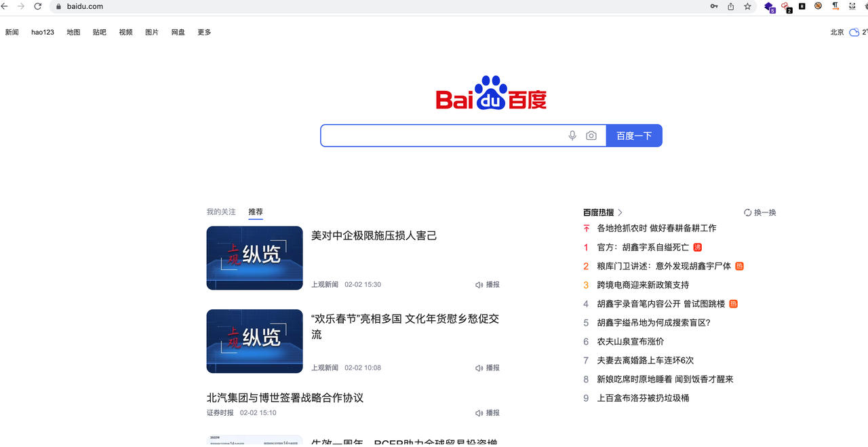Viewport: 868px width, 447px height.
Task: Open 视频 in the top navigation
Action: (125, 32)
